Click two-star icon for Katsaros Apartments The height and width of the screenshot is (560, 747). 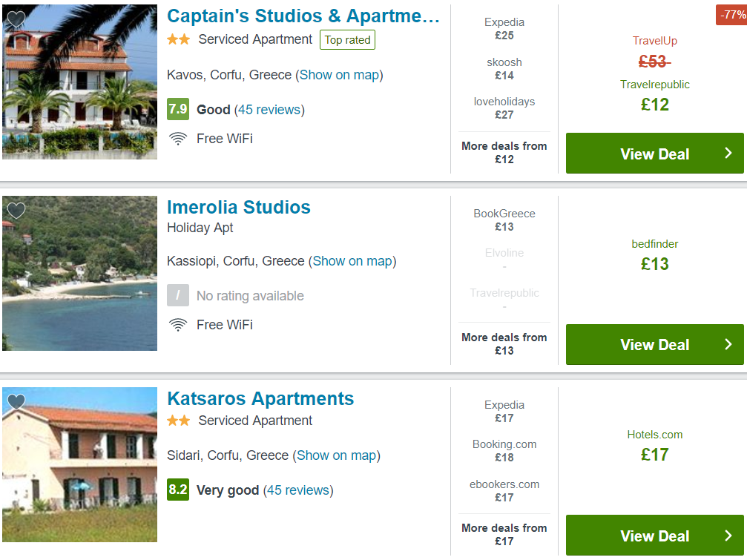[179, 421]
